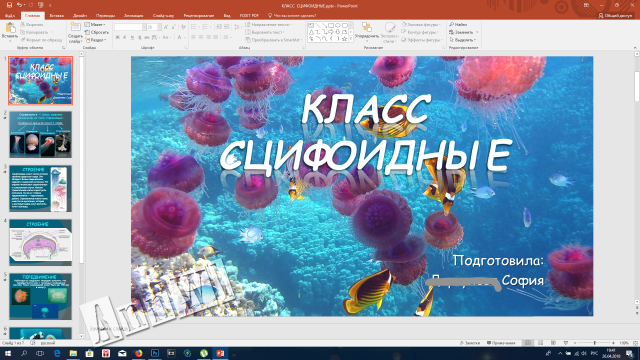Switch to the Переходы (Transitions) tab

105,16
